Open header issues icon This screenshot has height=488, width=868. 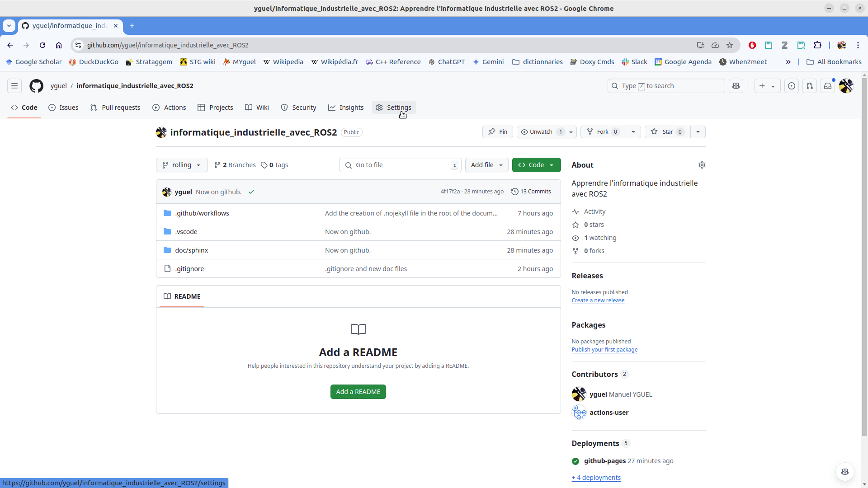tap(792, 86)
